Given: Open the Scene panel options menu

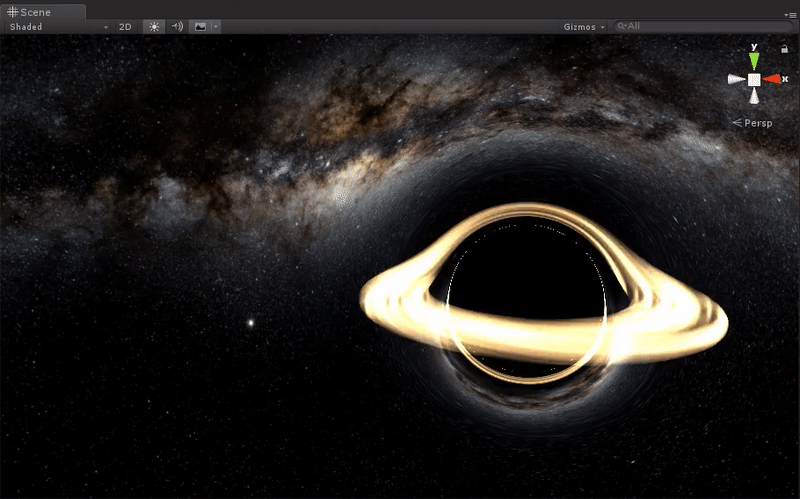Looking at the screenshot, I should click(792, 15).
